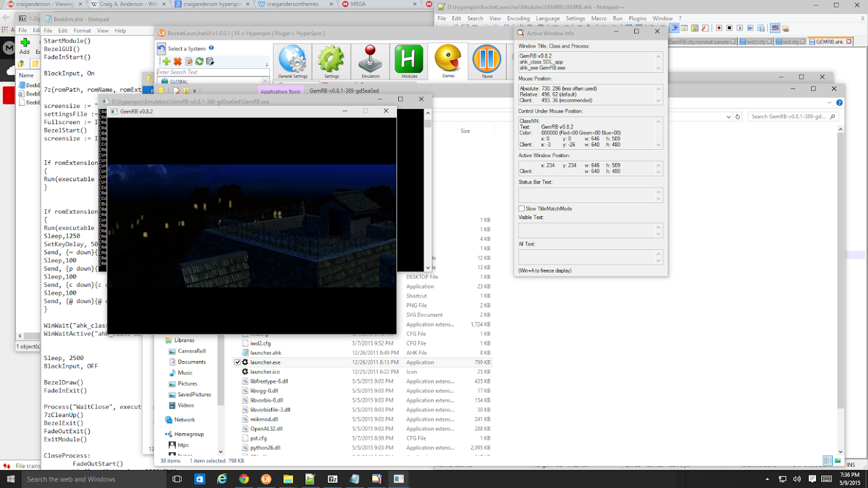The image size is (868, 488).
Task: Select Documents in the Libraries tree
Action: coord(191,362)
